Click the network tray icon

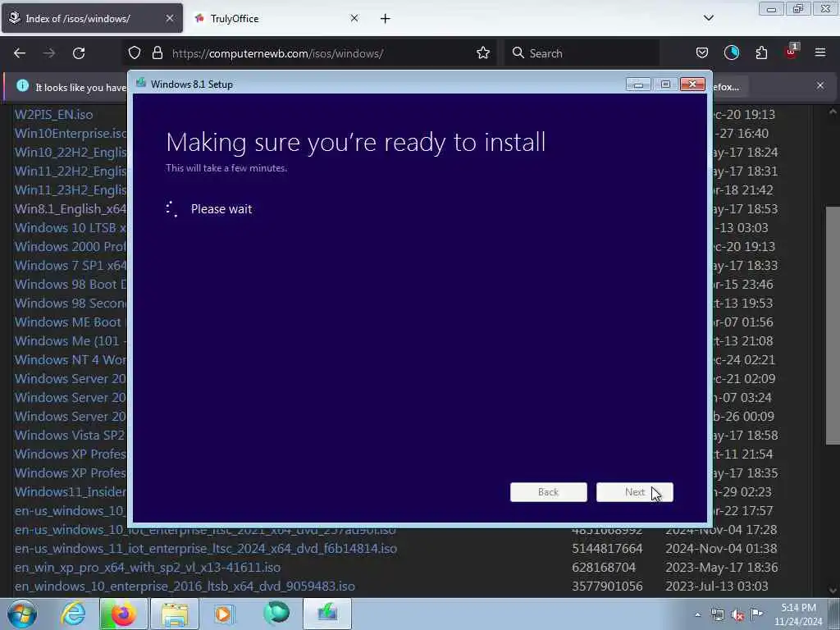[x=717, y=615]
